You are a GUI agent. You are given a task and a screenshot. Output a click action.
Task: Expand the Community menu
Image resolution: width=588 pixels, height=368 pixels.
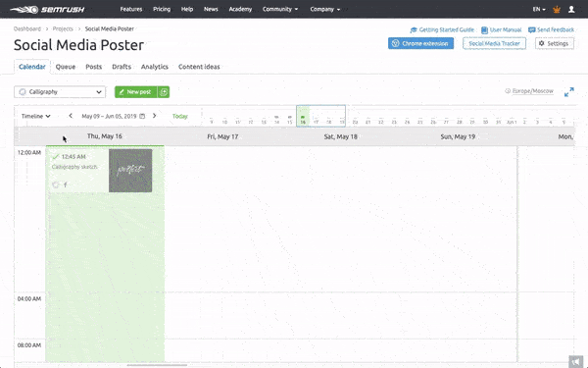click(280, 10)
